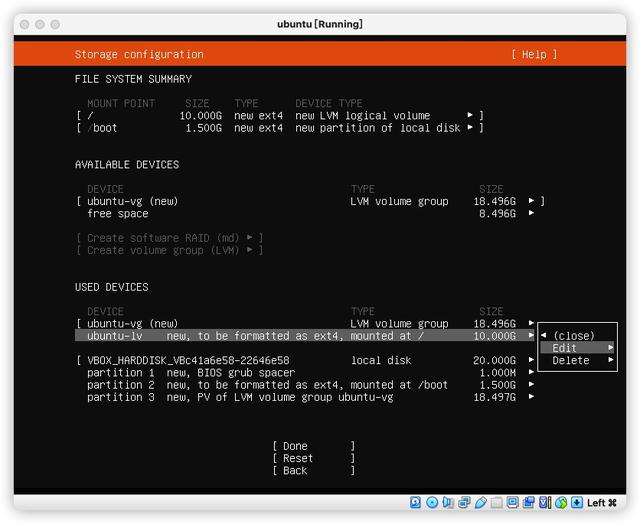Select the Done button
640x524 pixels.
[x=313, y=446]
